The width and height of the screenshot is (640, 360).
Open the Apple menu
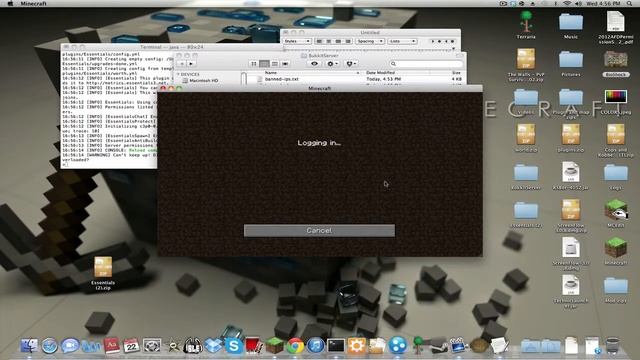pyautogui.click(x=11, y=3)
